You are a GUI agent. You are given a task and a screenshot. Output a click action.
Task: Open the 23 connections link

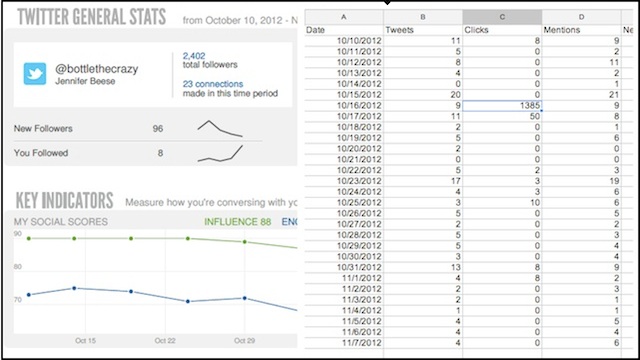tap(213, 84)
